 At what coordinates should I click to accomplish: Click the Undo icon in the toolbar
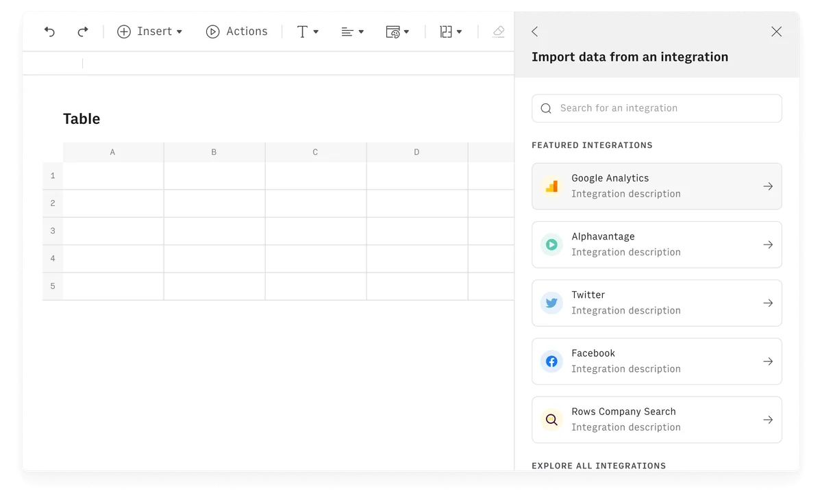coord(49,31)
